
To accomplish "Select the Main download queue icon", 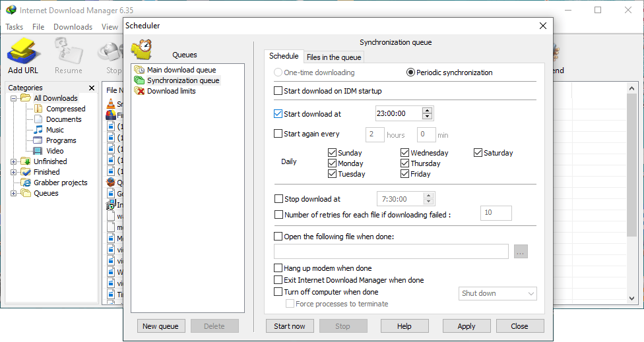I will coord(139,70).
